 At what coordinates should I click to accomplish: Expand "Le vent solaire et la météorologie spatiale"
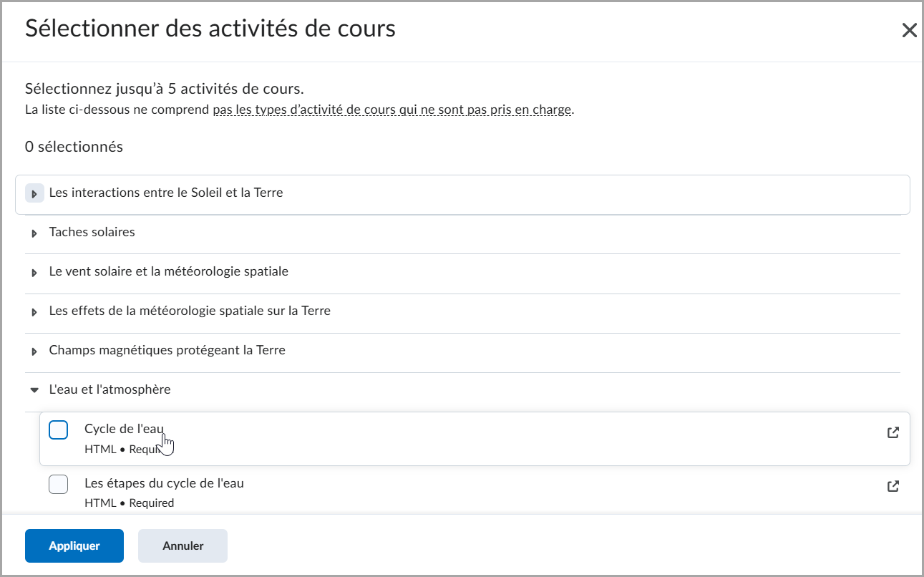[x=34, y=271]
